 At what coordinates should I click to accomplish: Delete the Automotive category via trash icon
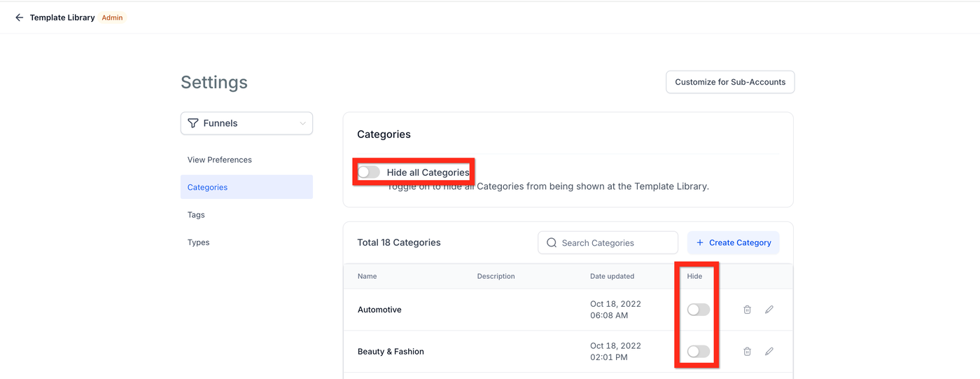(747, 310)
